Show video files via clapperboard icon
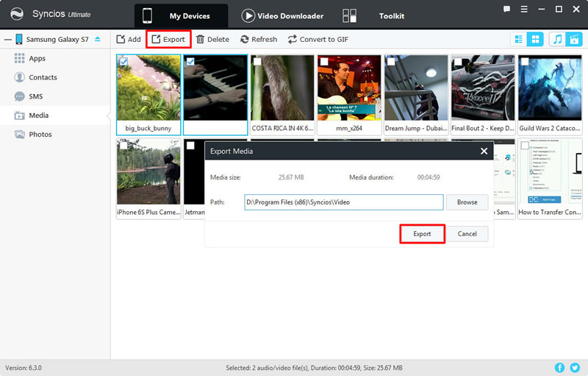The width and height of the screenshot is (588, 376). (574, 39)
